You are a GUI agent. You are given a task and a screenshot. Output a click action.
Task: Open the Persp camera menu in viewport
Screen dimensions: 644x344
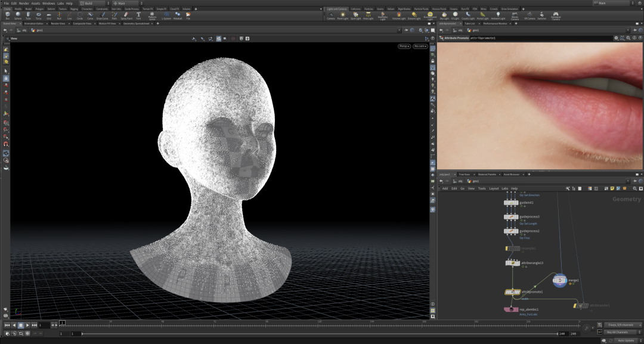pos(404,47)
